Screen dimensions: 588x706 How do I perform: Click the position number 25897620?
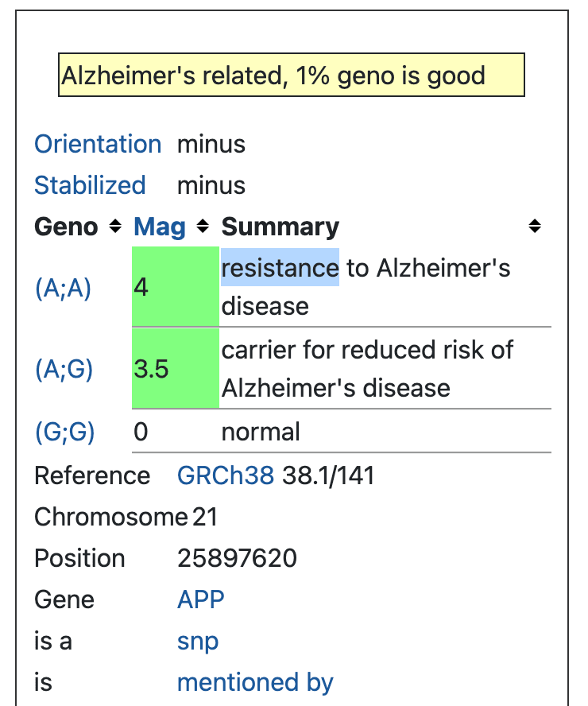[237, 558]
